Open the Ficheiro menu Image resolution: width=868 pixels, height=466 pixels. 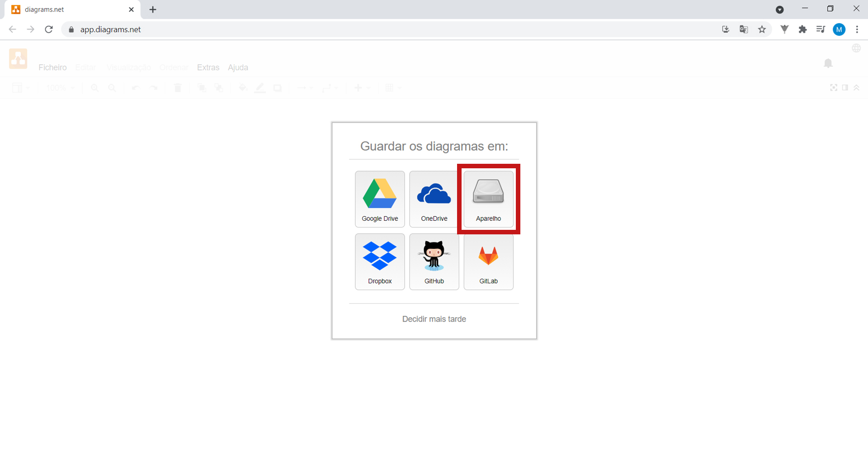click(x=52, y=67)
